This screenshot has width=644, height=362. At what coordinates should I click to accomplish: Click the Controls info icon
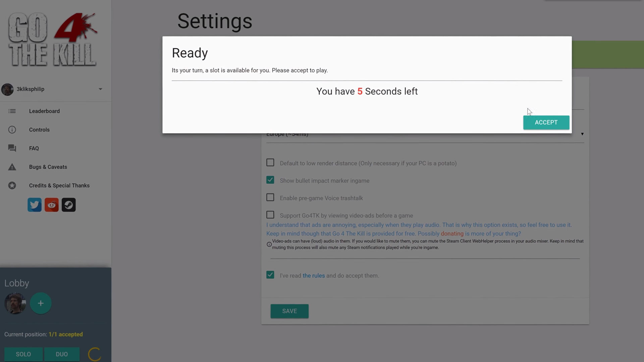coord(12,130)
